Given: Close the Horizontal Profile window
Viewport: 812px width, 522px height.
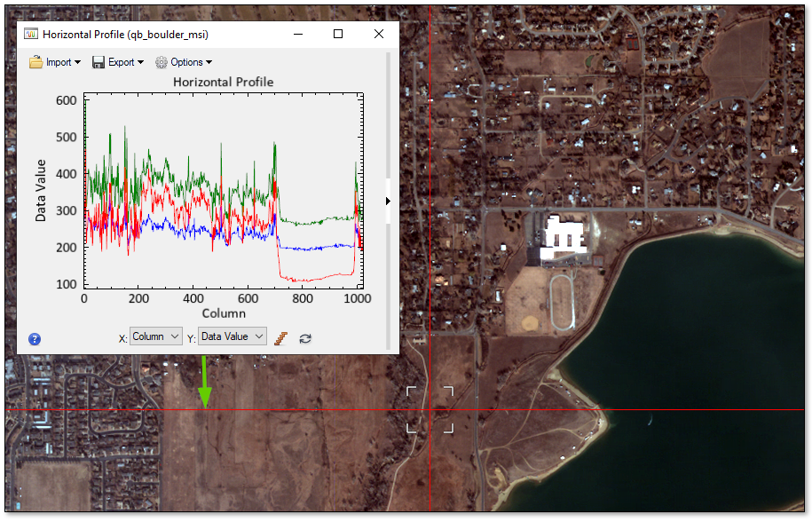Looking at the screenshot, I should [379, 34].
